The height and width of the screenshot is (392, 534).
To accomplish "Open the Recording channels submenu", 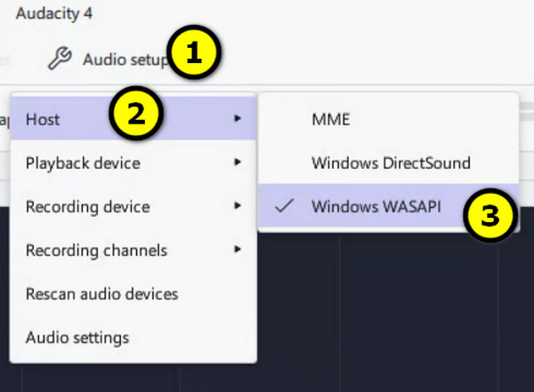I will (x=133, y=250).
